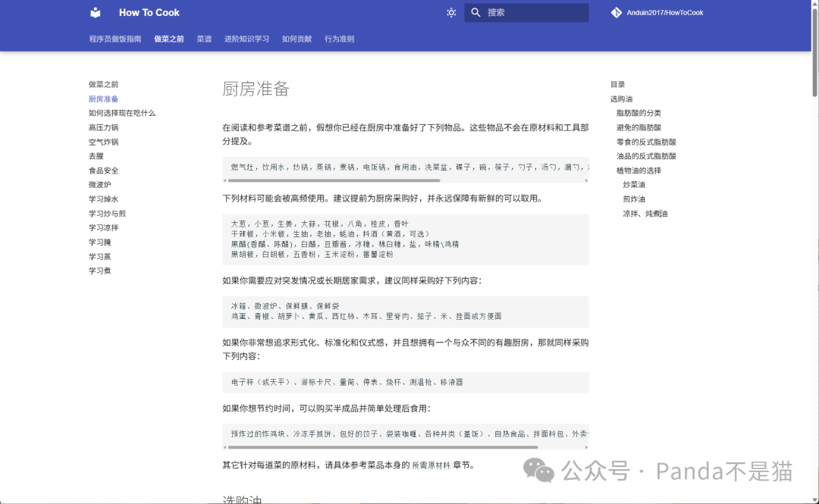The height and width of the screenshot is (504, 819).
Task: Open 学习凉拌 in the sidebar
Action: [x=103, y=227]
